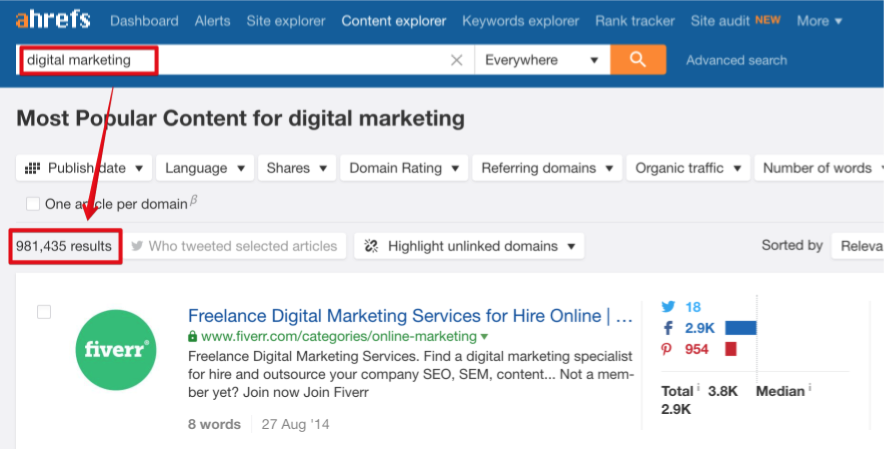Clear the search query with the X icon
This screenshot has height=449, width=884.
pyautogui.click(x=456, y=60)
